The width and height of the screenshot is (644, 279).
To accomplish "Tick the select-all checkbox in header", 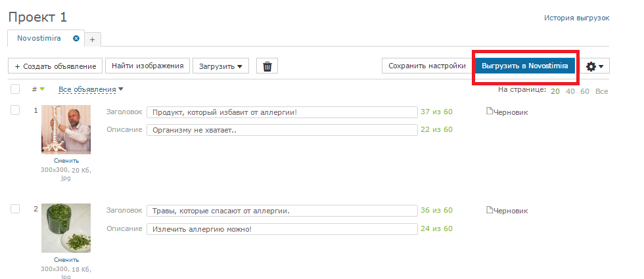I will [x=15, y=89].
